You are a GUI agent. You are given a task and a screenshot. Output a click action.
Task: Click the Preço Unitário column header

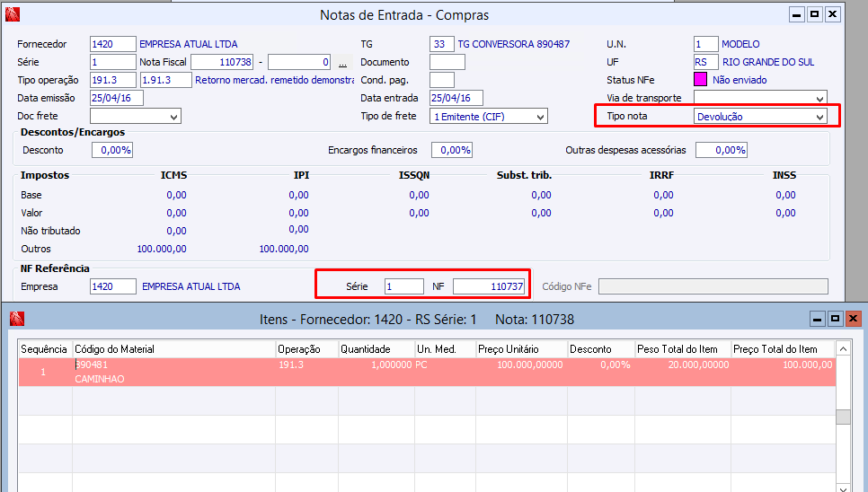(522, 349)
